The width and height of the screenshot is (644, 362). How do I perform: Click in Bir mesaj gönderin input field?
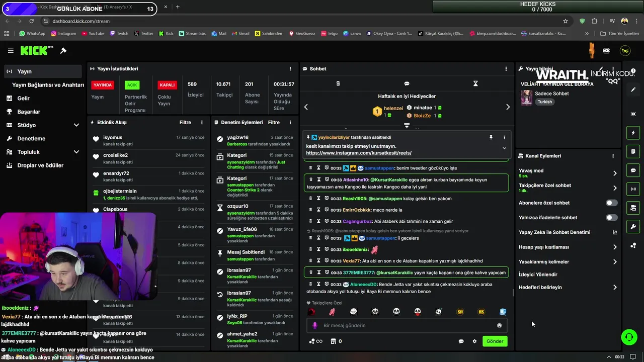click(x=406, y=326)
